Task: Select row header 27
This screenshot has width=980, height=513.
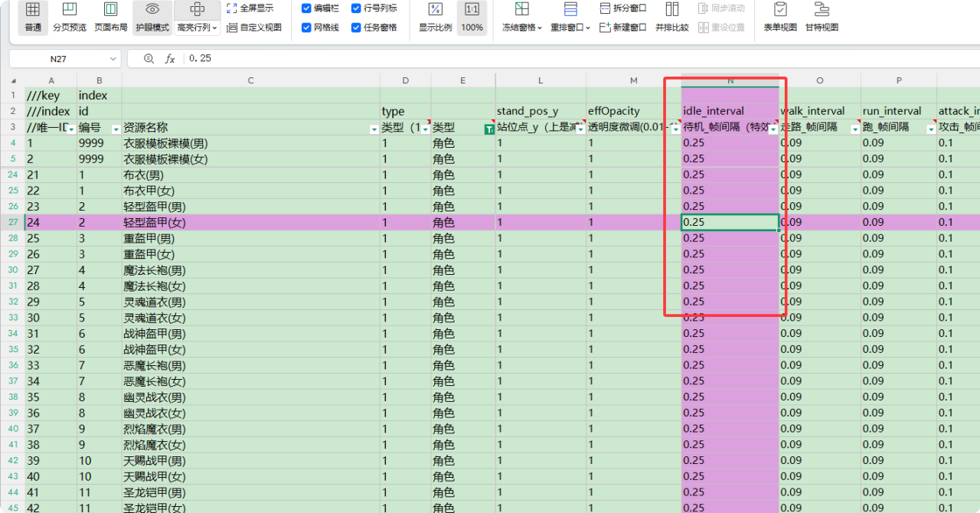Action: (13, 222)
